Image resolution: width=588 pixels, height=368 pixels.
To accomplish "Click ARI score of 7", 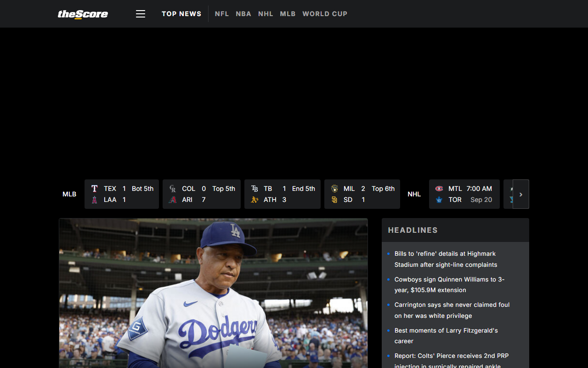I will click(204, 200).
